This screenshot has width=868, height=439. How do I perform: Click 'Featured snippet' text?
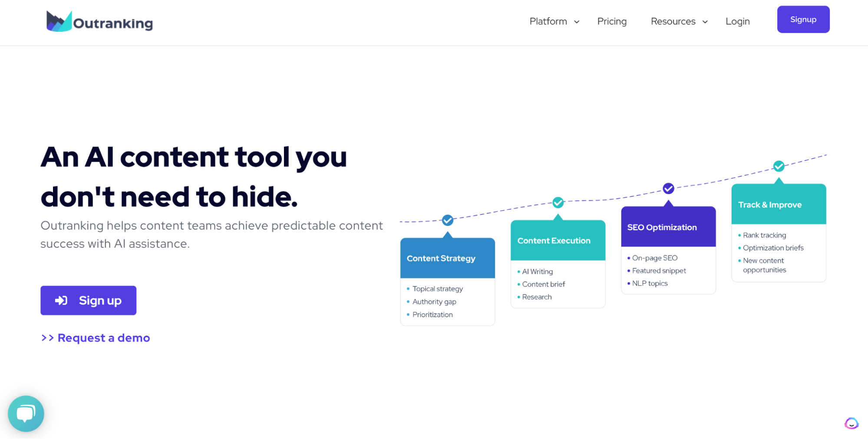click(x=659, y=271)
